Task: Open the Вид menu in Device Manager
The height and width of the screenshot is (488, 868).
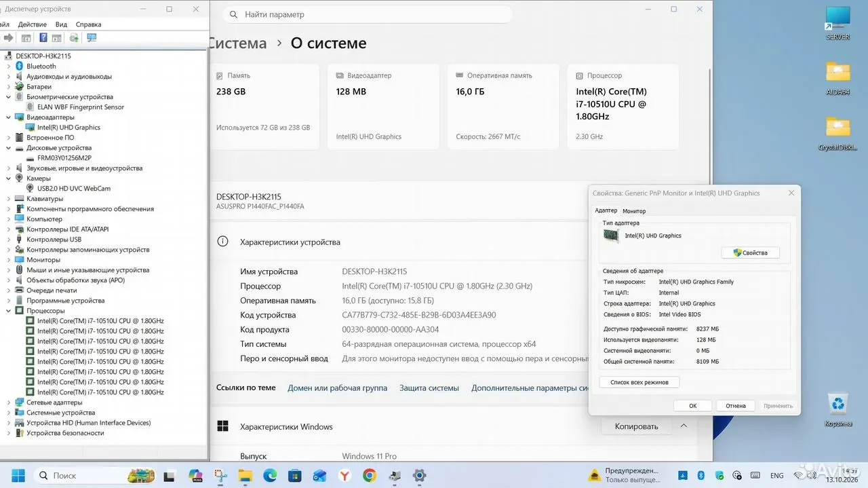Action: point(60,24)
